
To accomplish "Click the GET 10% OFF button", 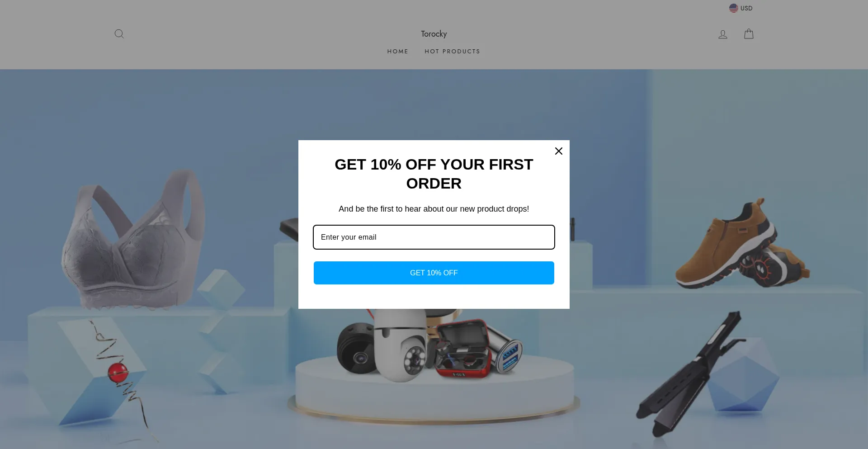I will [x=434, y=273].
